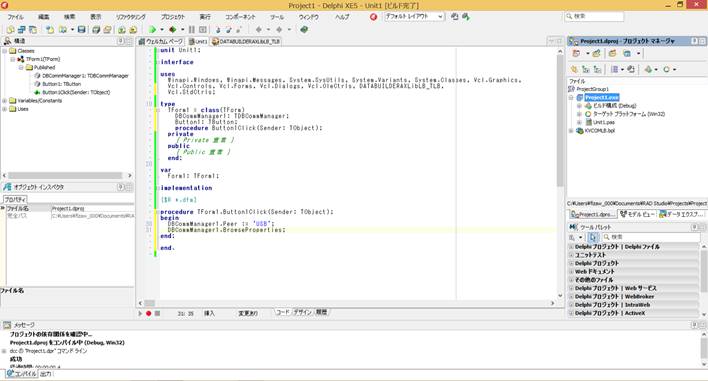Switch to the DATABUILDERAXLibLB_TLB editor tab
This screenshot has width=708, height=381.
(246, 42)
